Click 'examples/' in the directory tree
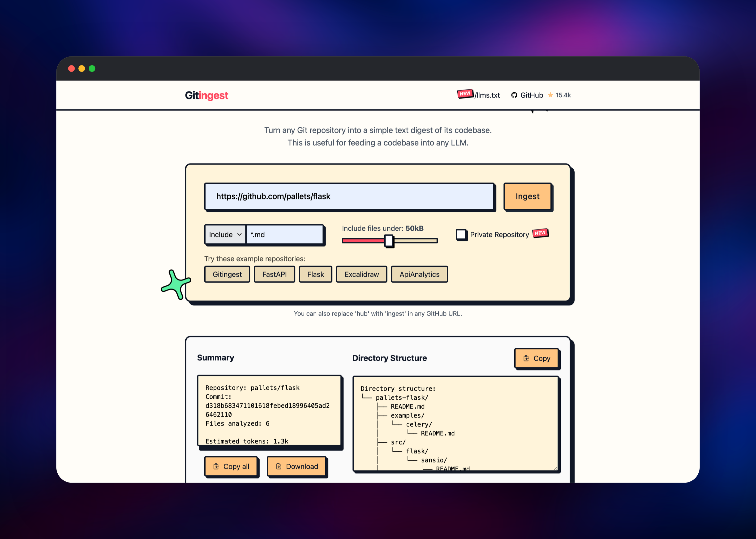 point(407,416)
